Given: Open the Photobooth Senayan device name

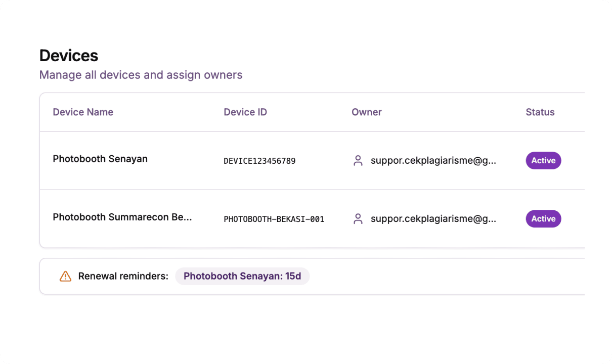Looking at the screenshot, I should [100, 159].
